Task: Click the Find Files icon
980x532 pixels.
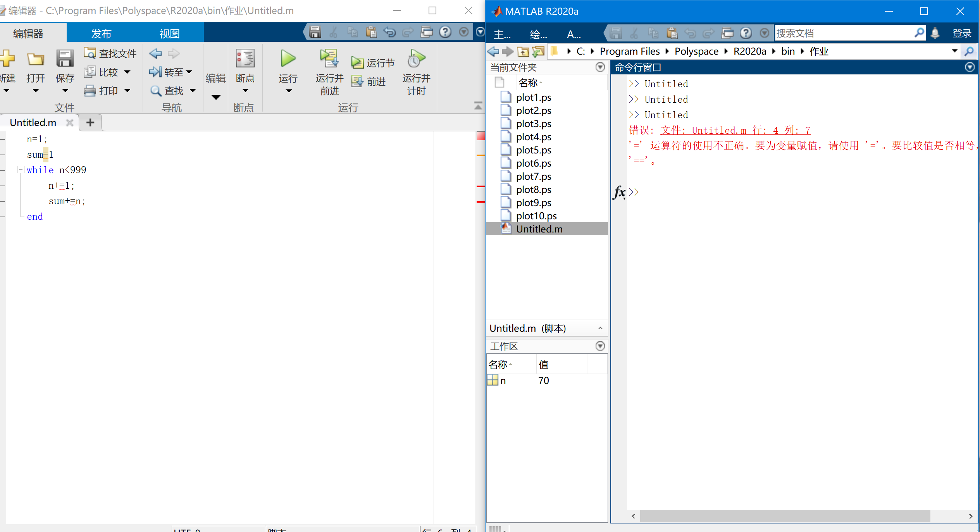Action: point(90,53)
